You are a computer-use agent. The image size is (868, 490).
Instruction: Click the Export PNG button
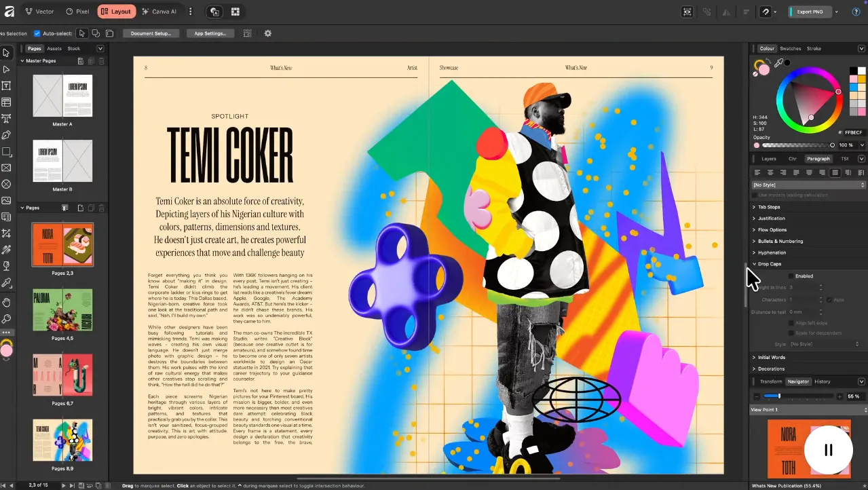pyautogui.click(x=810, y=12)
